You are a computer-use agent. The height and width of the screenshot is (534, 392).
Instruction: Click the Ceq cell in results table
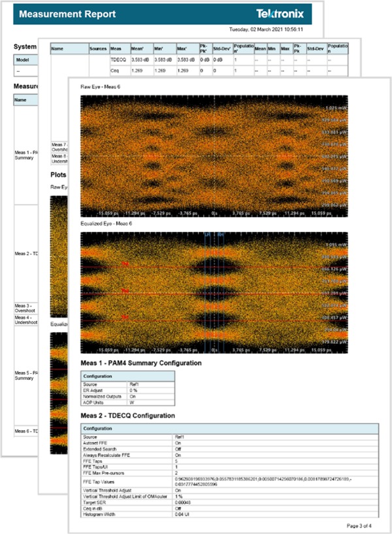click(115, 71)
